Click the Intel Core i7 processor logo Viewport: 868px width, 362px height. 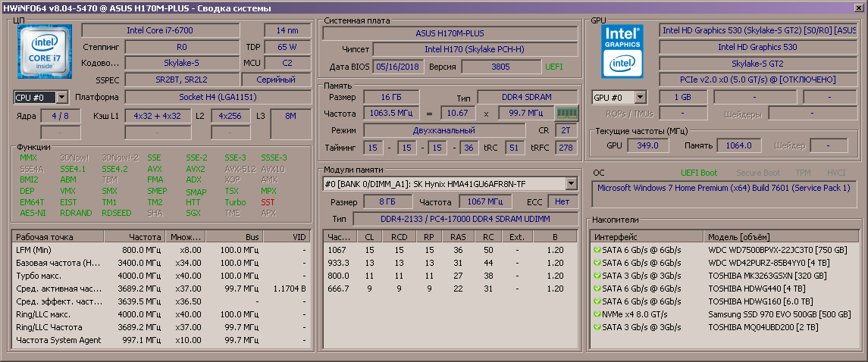45,51
